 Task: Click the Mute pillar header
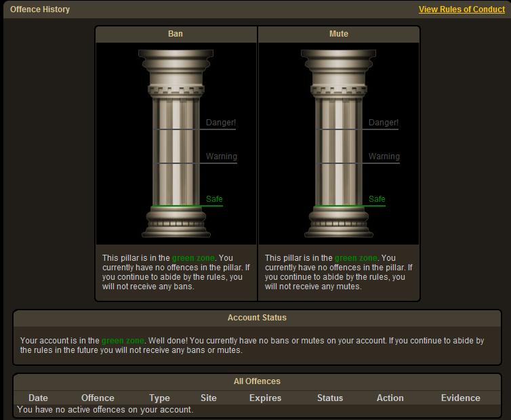point(339,34)
